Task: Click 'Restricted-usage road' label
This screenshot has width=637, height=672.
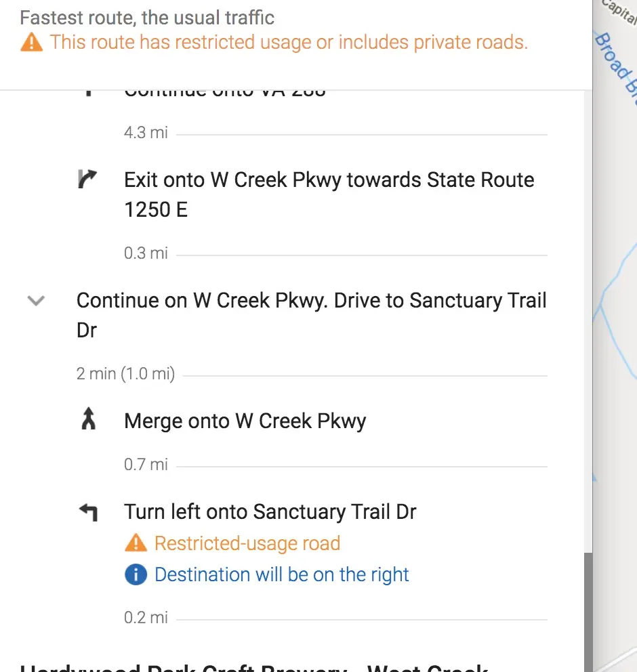Action: pyautogui.click(x=247, y=543)
